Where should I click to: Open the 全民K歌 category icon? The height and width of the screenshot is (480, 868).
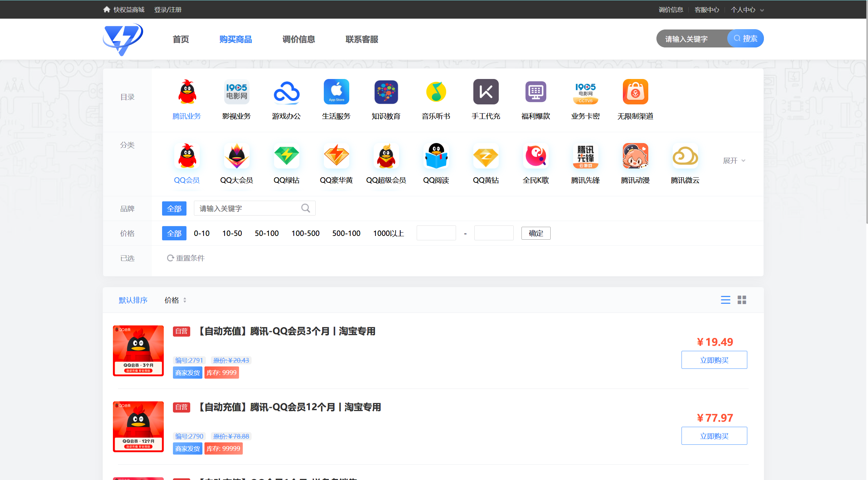(x=535, y=156)
